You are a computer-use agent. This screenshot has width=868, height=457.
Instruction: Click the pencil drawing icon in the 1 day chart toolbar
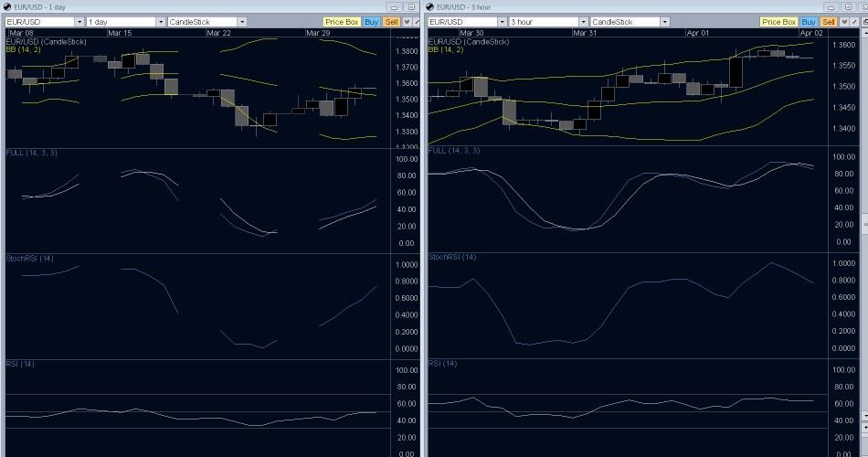click(x=417, y=22)
